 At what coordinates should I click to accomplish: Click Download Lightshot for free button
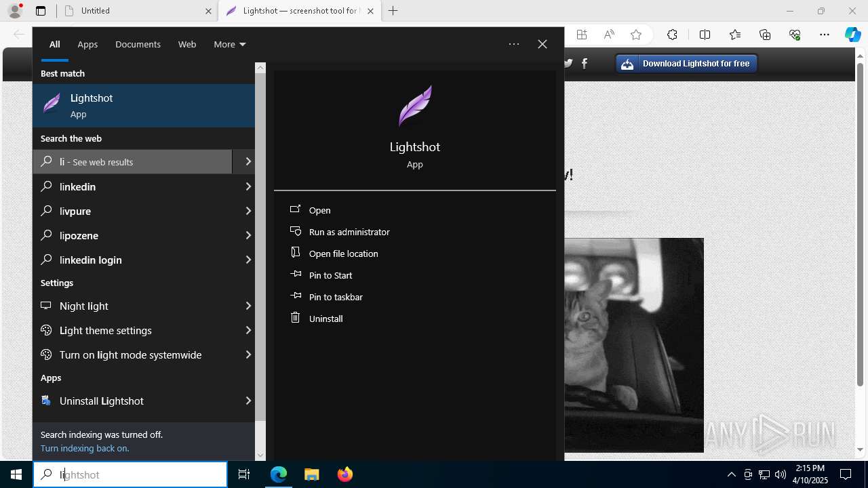pos(686,64)
